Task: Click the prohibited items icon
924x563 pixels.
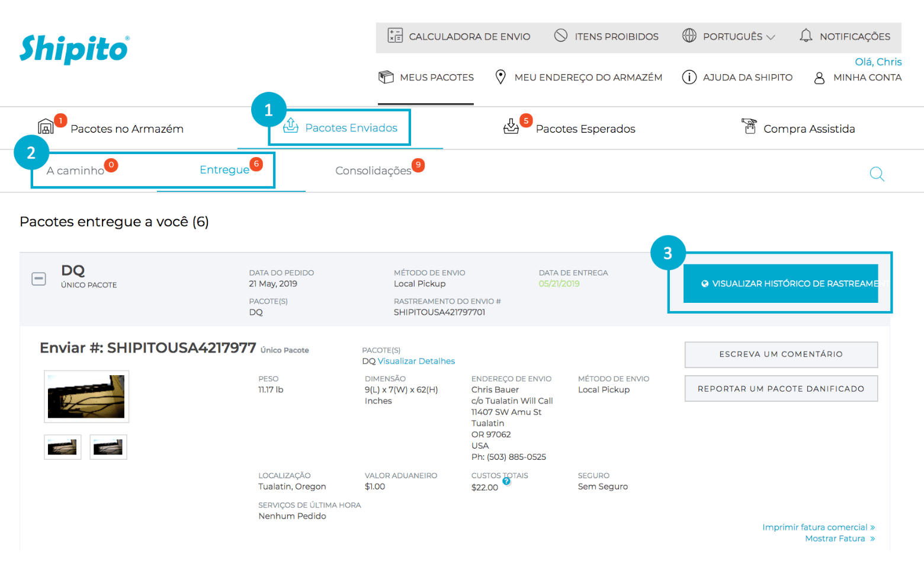Action: 561,36
